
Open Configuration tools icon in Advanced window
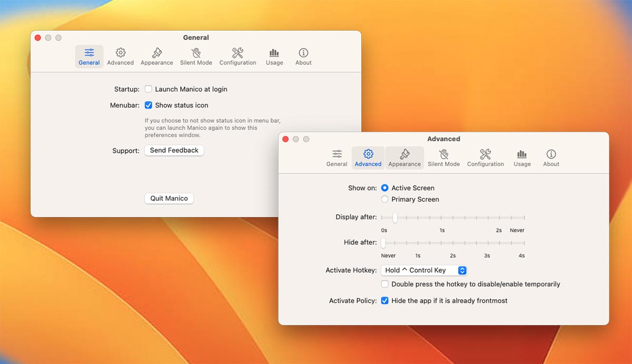tap(485, 154)
